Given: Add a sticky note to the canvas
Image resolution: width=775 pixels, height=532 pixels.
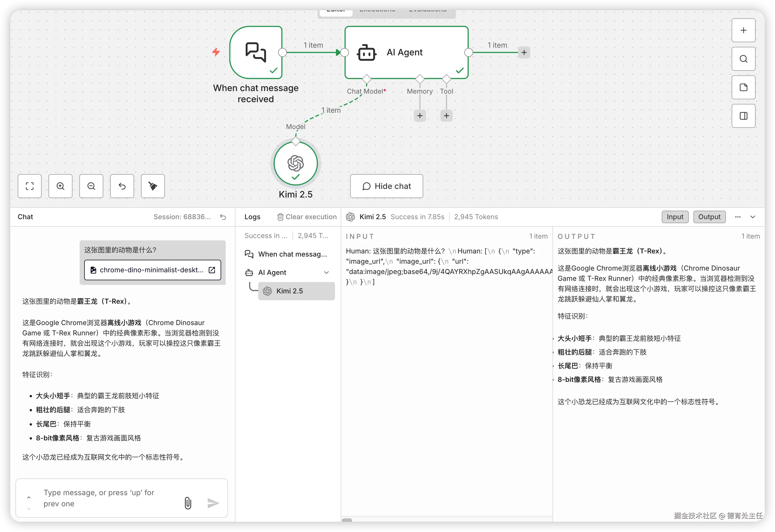Looking at the screenshot, I should pos(743,87).
